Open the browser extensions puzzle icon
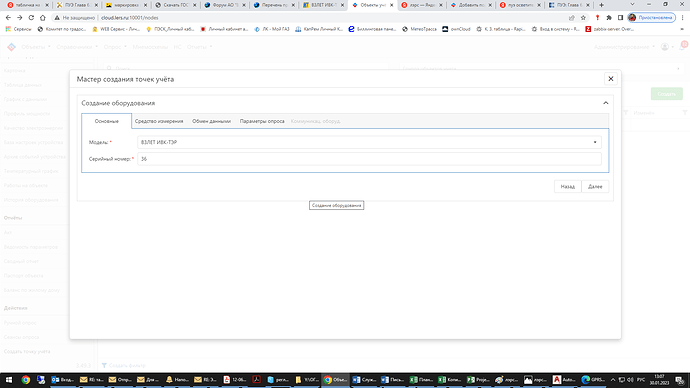690x388 pixels. (609, 18)
